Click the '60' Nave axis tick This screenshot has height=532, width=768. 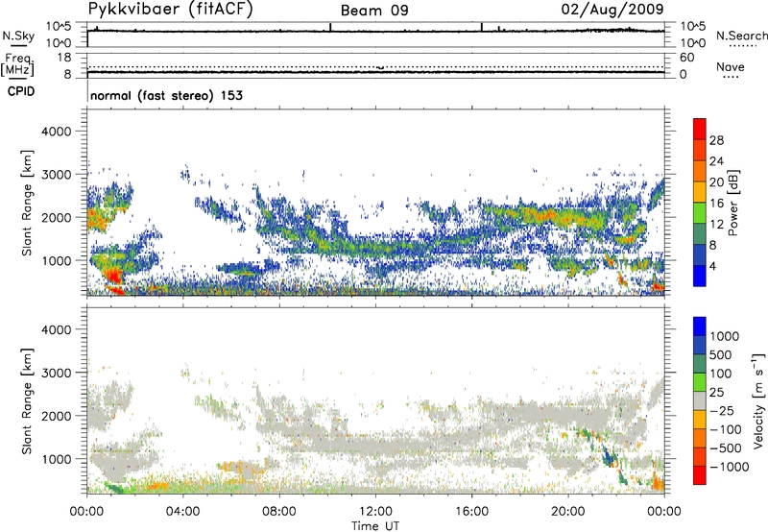click(x=686, y=58)
